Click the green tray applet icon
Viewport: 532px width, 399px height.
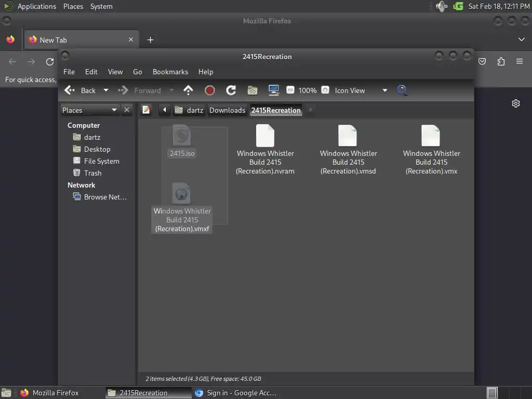458,6
